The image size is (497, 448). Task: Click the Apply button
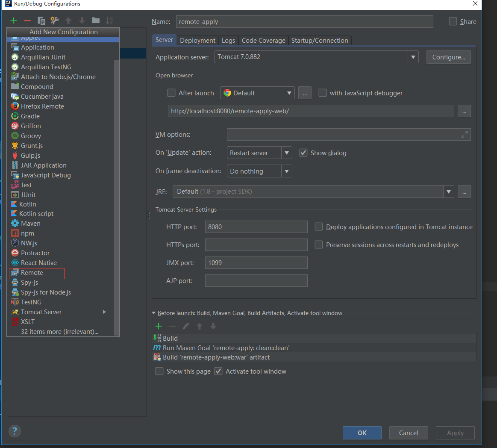coord(455,433)
